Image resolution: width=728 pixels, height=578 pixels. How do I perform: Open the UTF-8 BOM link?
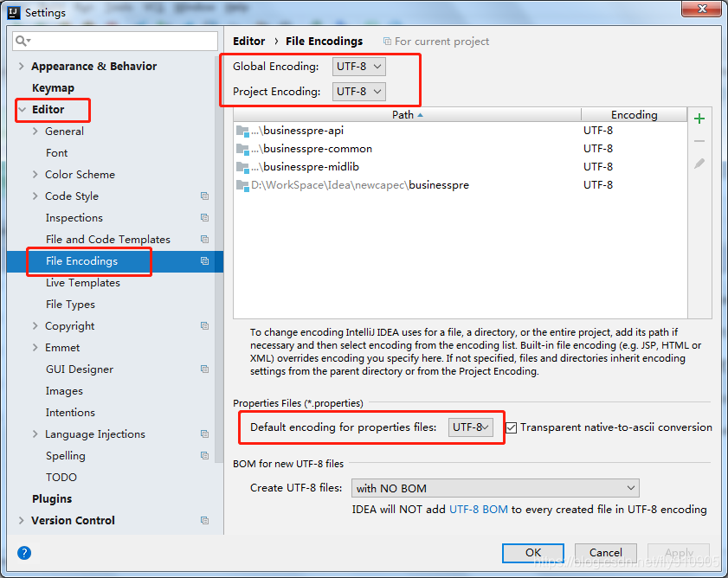coord(478,510)
